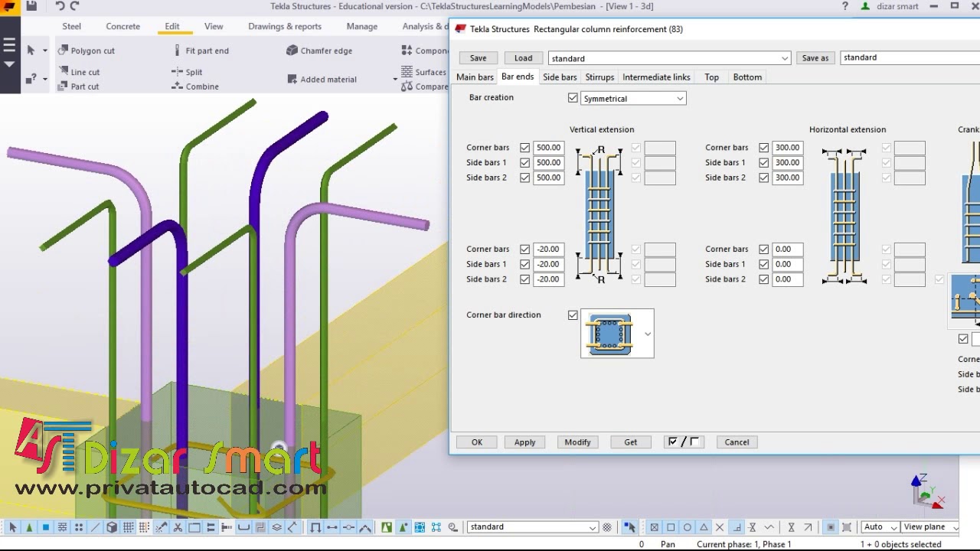Click the Save model icon in title bar

(x=31, y=6)
